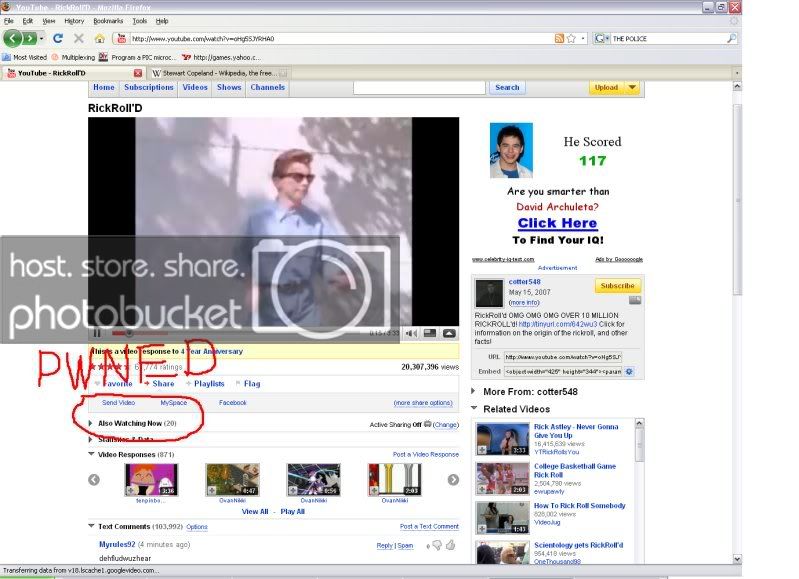The image size is (799, 579).
Task: Expand the More From: cotter548 section
Action: (473, 391)
